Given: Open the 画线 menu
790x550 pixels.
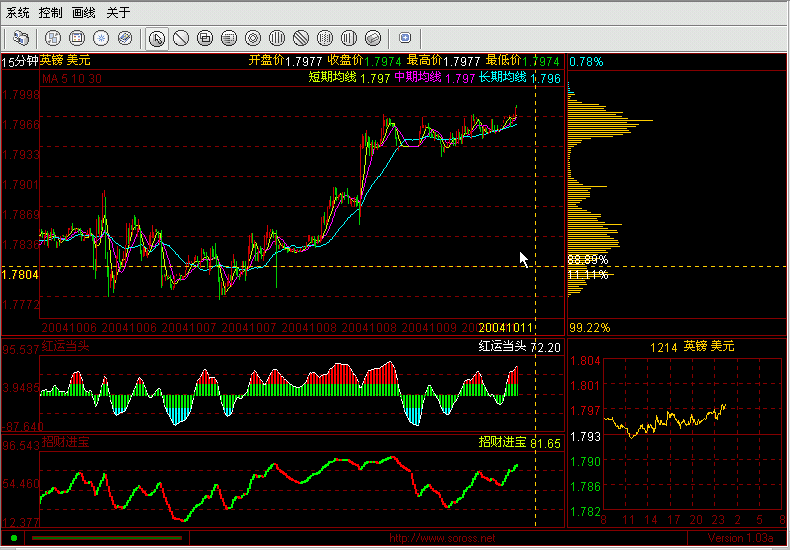Looking at the screenshot, I should coord(84,13).
